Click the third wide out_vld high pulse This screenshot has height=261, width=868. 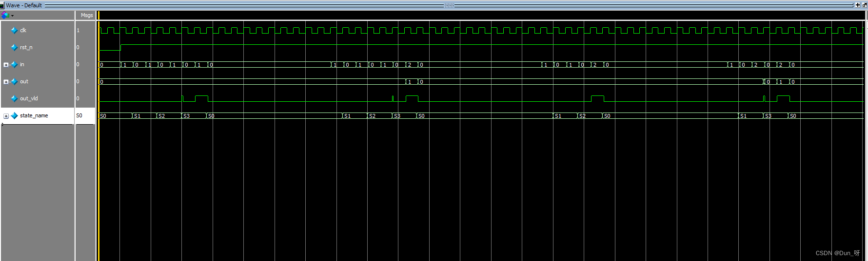597,99
